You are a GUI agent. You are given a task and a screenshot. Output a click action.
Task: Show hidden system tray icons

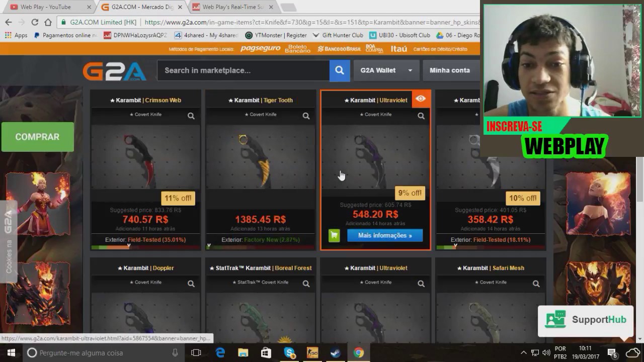[523, 353]
